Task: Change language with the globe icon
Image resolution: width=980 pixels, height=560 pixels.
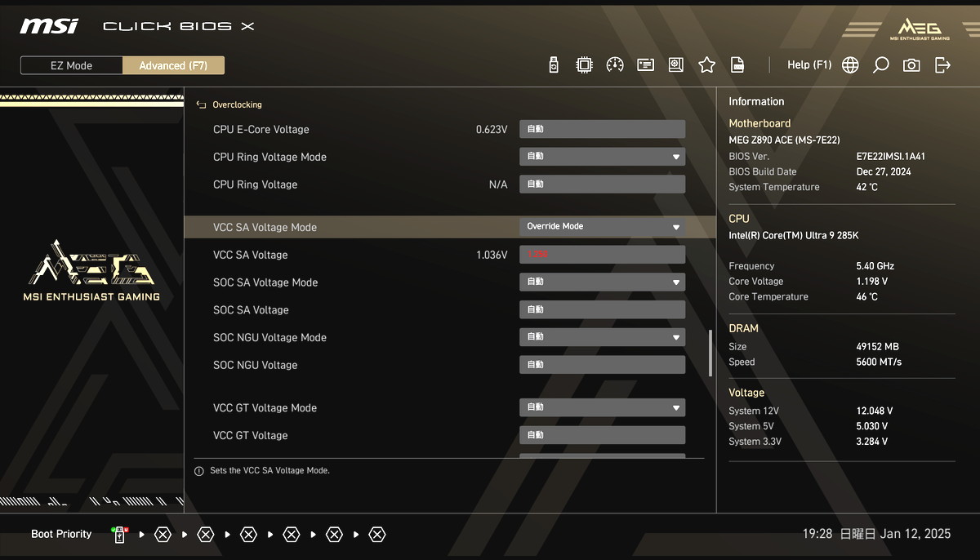Action: point(850,65)
